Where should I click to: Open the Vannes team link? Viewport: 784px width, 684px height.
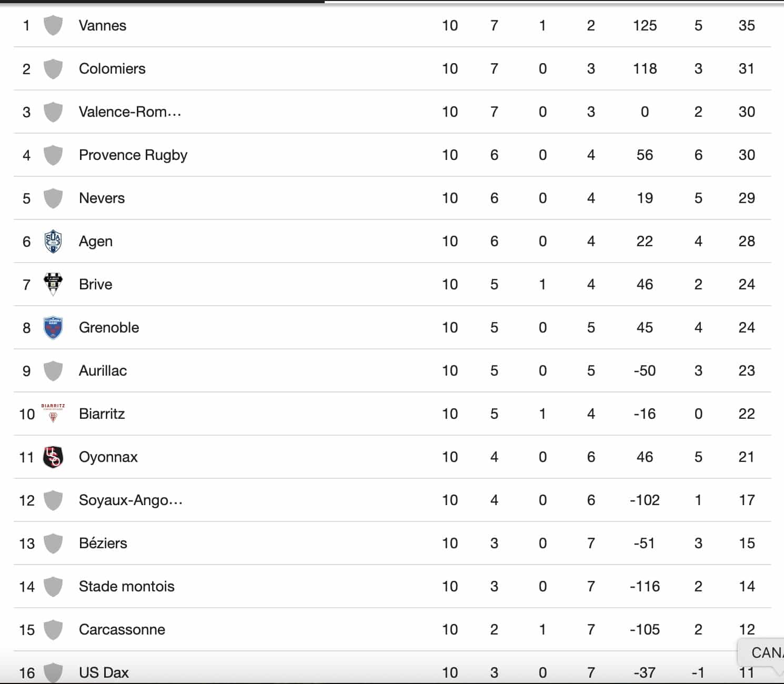(x=103, y=25)
